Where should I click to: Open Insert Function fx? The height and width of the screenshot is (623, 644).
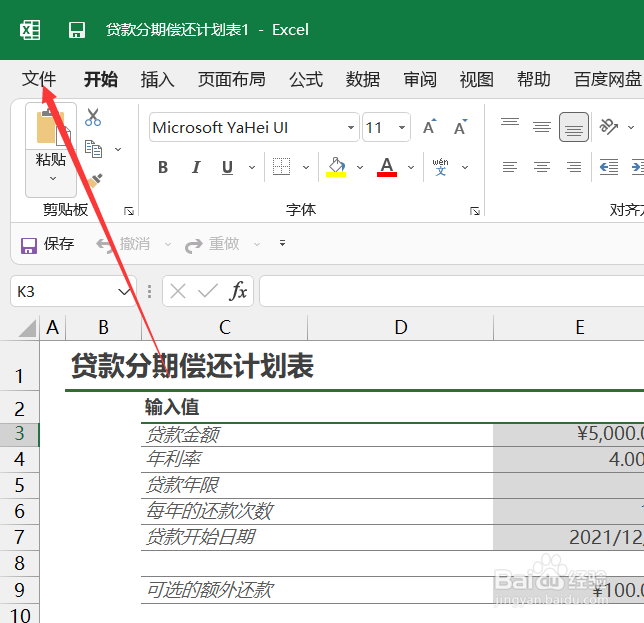238,291
